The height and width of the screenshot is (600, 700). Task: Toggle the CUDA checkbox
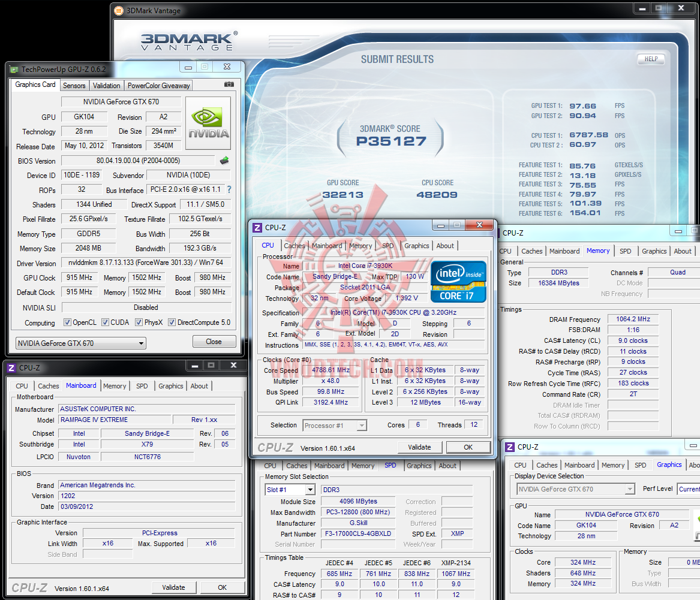pos(106,322)
